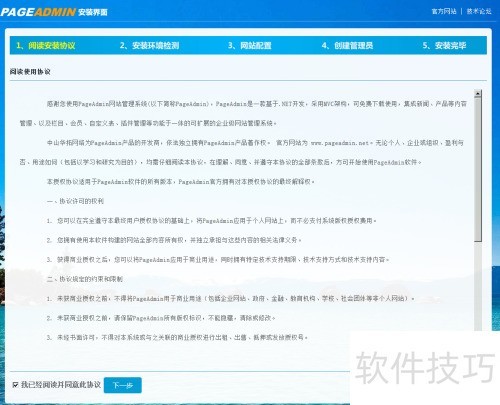This screenshot has height=405, width=500.
Task: Click the agreement scrollbar thumb
Action: (478, 169)
